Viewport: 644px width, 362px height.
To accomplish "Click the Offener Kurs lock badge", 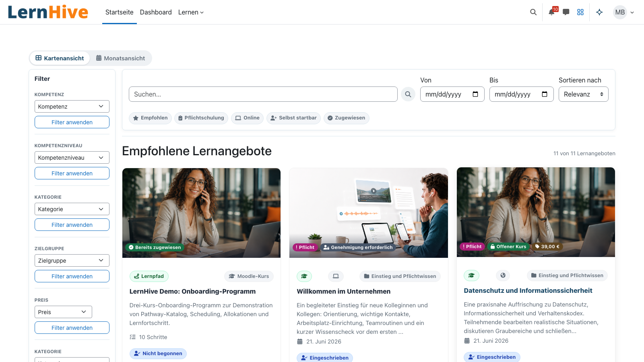I will pyautogui.click(x=508, y=247).
